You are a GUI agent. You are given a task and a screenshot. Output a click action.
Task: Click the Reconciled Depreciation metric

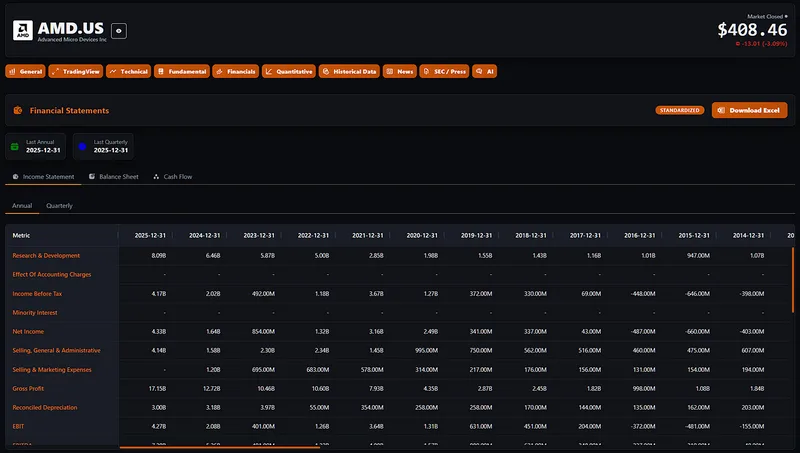(x=45, y=408)
